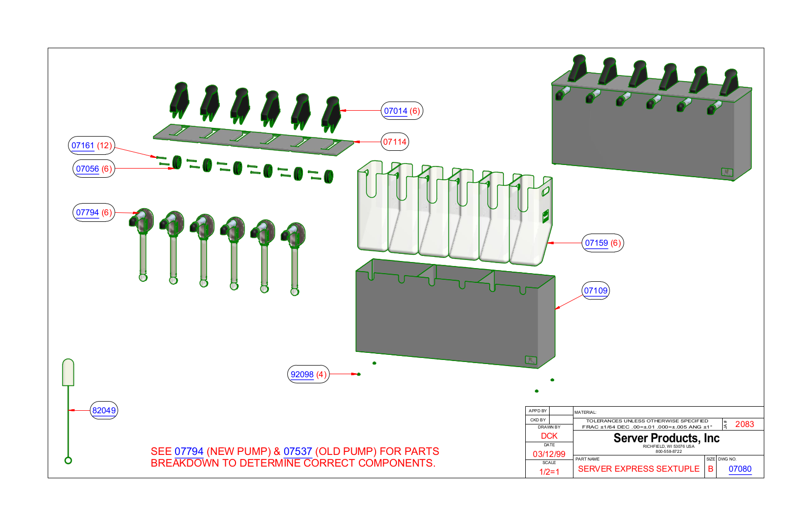This screenshot has width=812, height=526.
Task: Select drawn by initials DCK
Action: click(549, 436)
